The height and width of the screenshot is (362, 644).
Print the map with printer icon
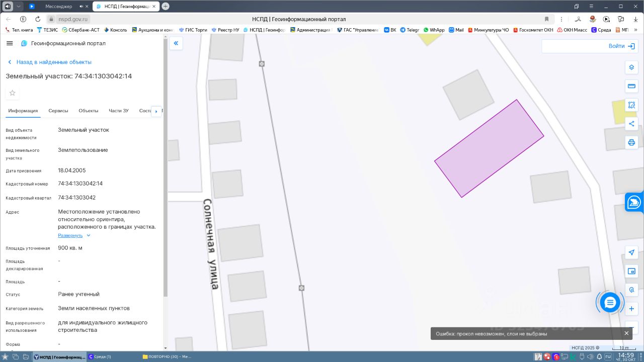631,142
